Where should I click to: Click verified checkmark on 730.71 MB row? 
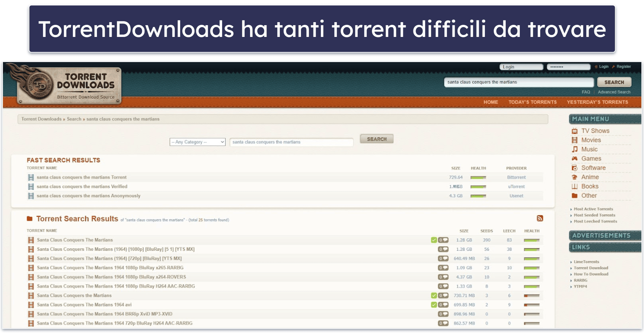(x=434, y=295)
